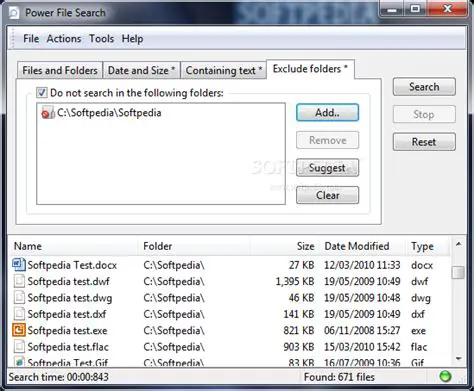Sort results by Date Modified column header
The image size is (474, 391).
(x=362, y=246)
